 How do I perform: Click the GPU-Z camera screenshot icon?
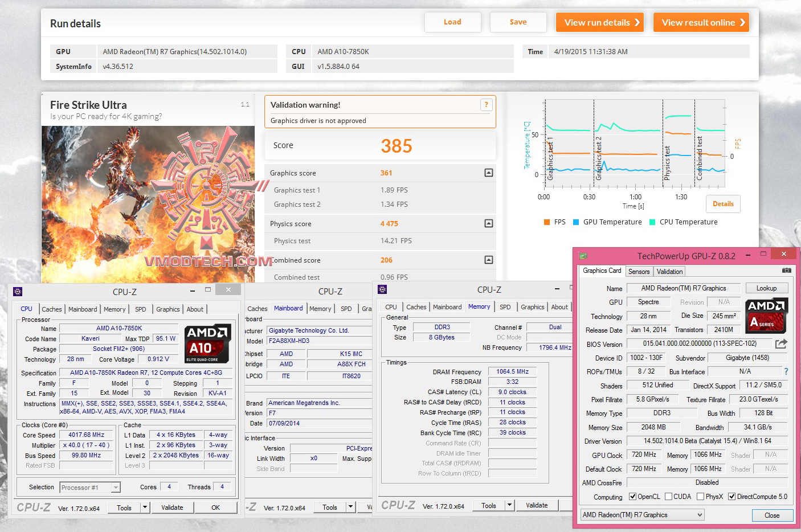coord(786,271)
